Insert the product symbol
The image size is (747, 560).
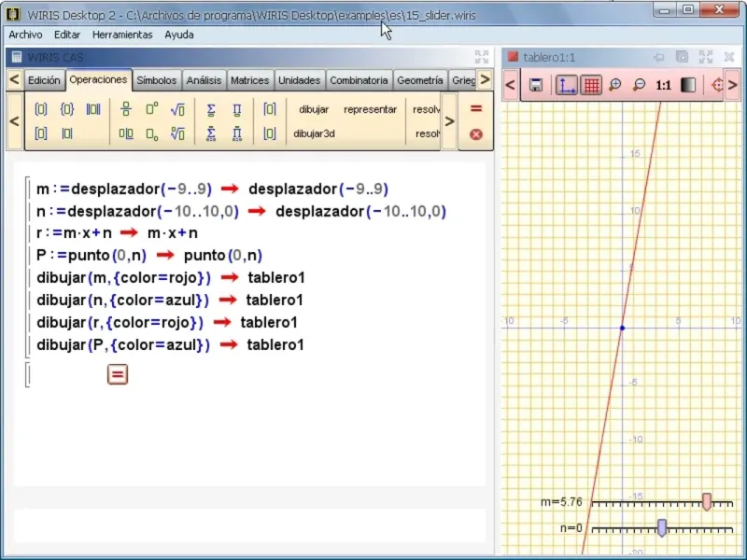[237, 109]
